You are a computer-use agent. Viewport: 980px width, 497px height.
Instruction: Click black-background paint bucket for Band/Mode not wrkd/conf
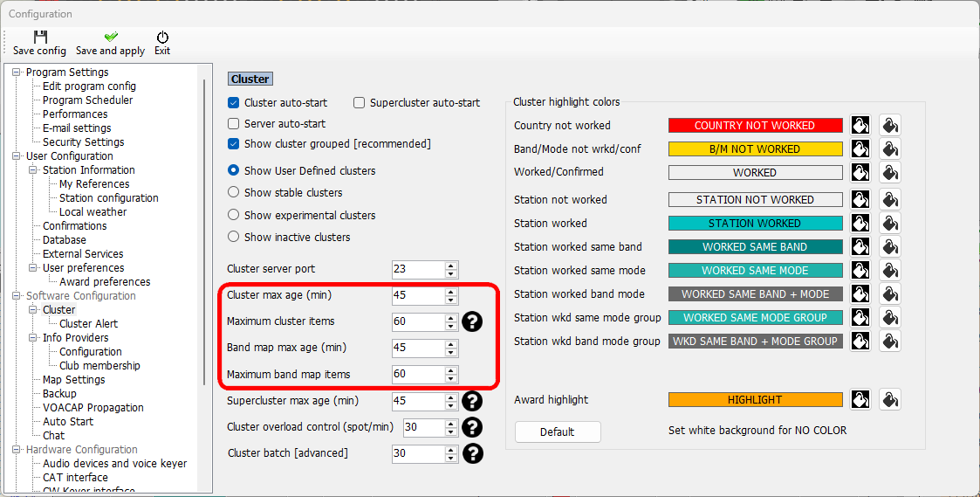coord(860,149)
